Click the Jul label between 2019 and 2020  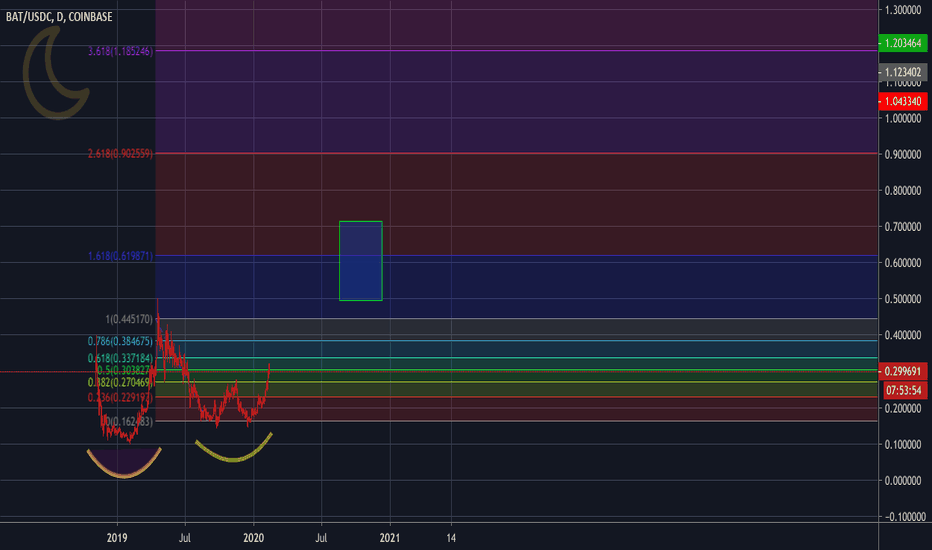[185, 538]
